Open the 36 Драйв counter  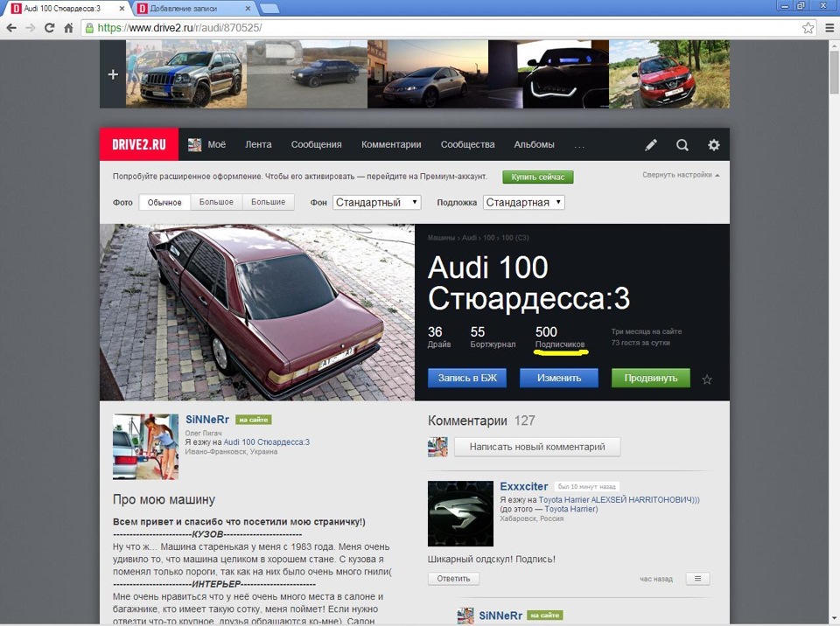[438, 337]
